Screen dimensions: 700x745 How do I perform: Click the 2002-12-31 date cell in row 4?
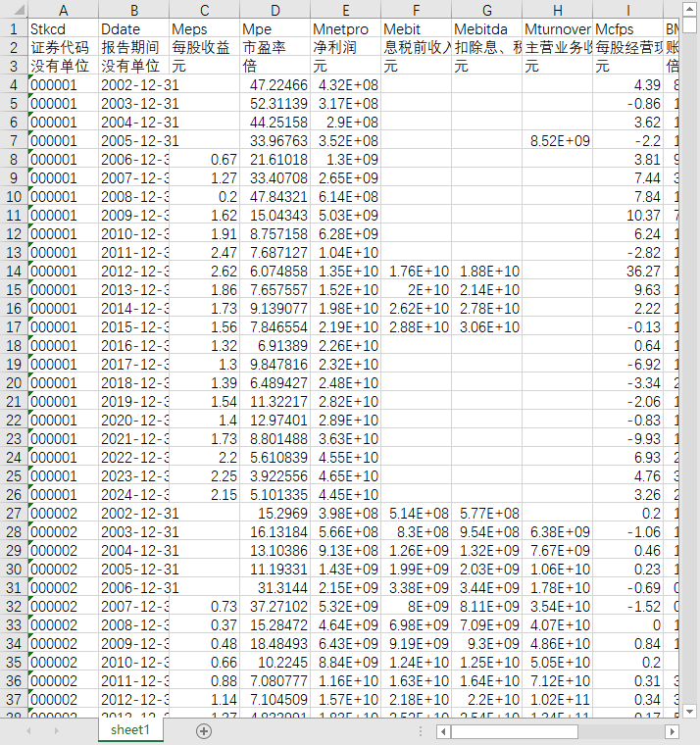coord(134,85)
